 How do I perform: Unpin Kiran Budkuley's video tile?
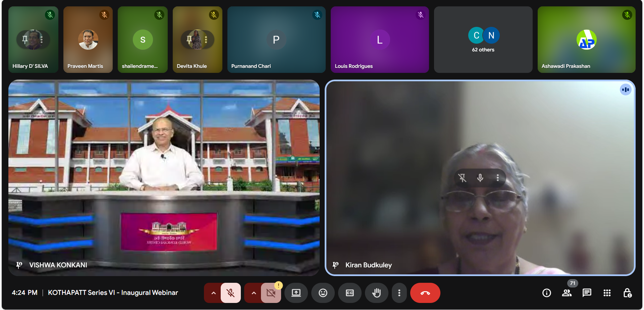[463, 178]
